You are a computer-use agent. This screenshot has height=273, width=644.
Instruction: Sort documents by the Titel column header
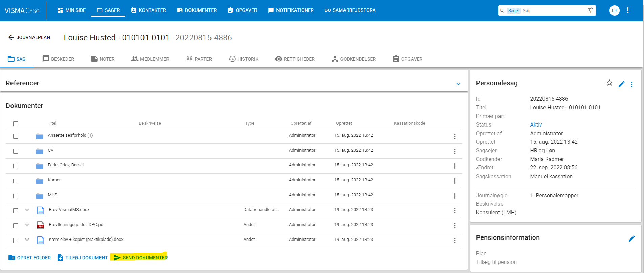(x=52, y=123)
